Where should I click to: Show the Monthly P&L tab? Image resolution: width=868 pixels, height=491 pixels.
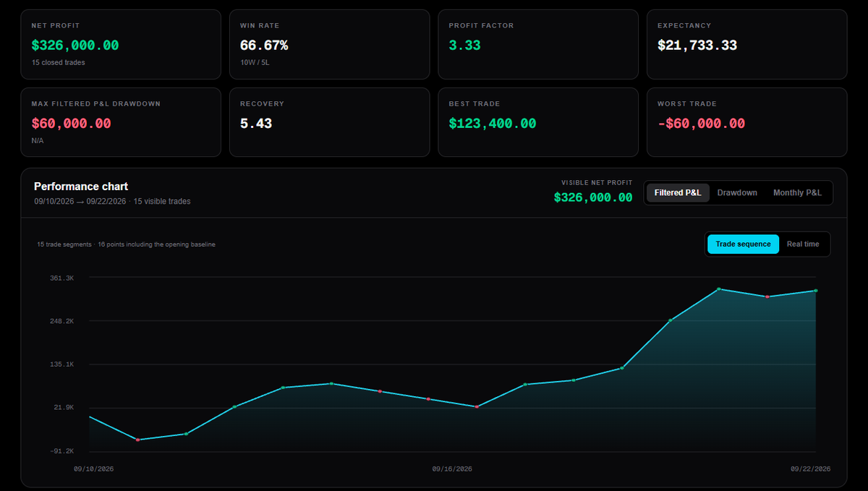[x=797, y=193]
